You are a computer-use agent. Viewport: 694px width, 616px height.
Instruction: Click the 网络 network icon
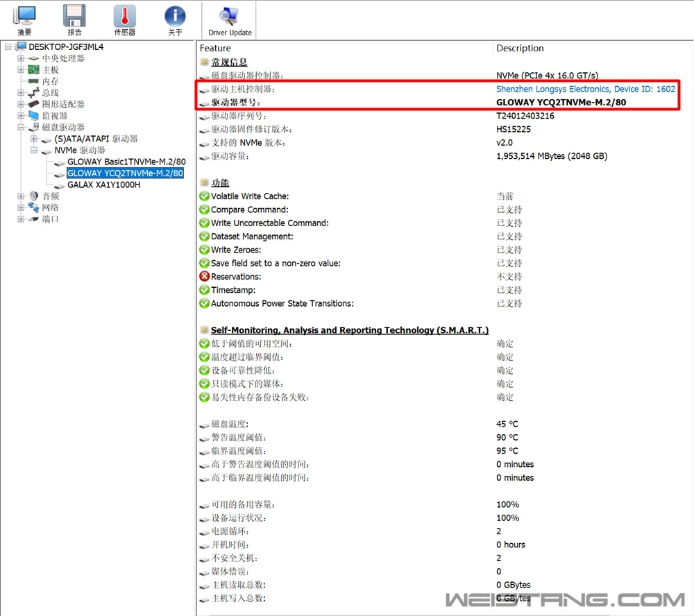click(x=33, y=207)
